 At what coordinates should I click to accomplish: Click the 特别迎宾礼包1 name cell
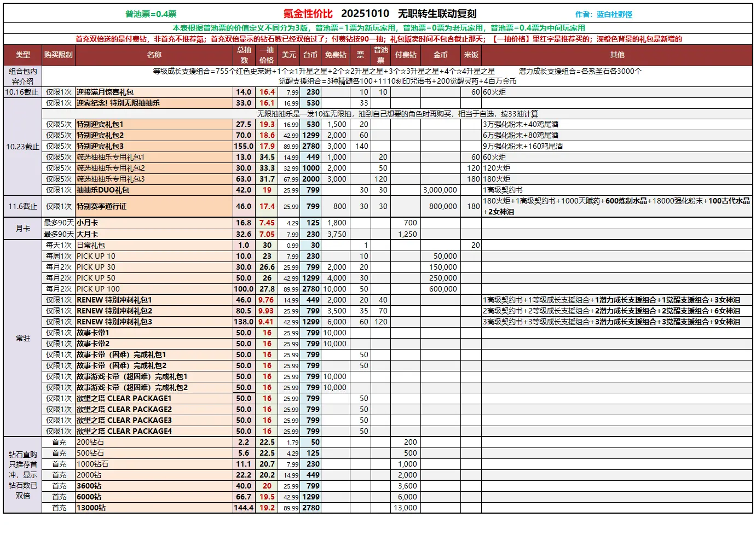point(100,124)
